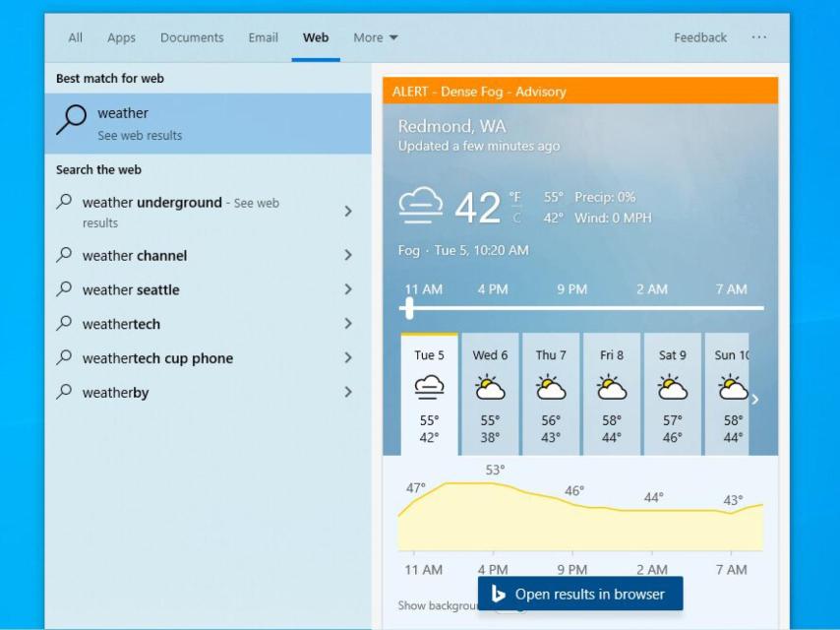Click the search icon beside weather best match
The height and width of the screenshot is (630, 840).
(71, 120)
